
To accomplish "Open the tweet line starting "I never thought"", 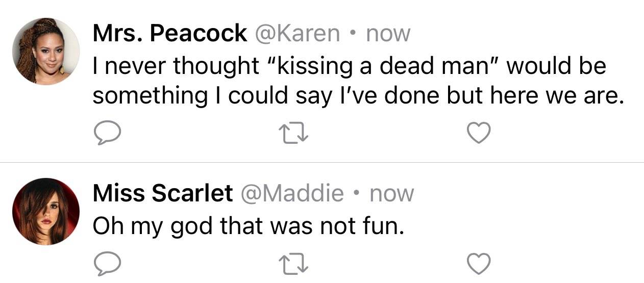I will pos(350,66).
